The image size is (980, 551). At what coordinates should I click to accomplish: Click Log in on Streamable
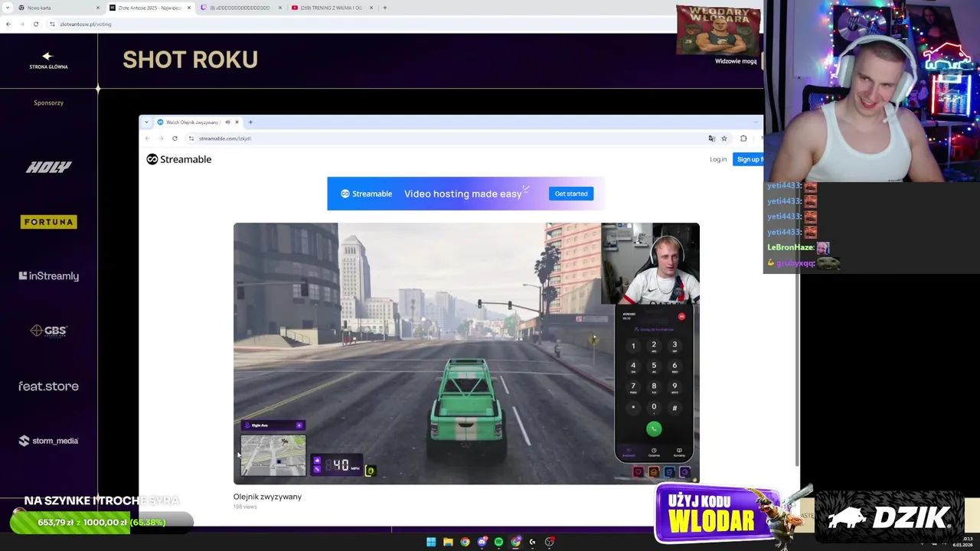[717, 159]
